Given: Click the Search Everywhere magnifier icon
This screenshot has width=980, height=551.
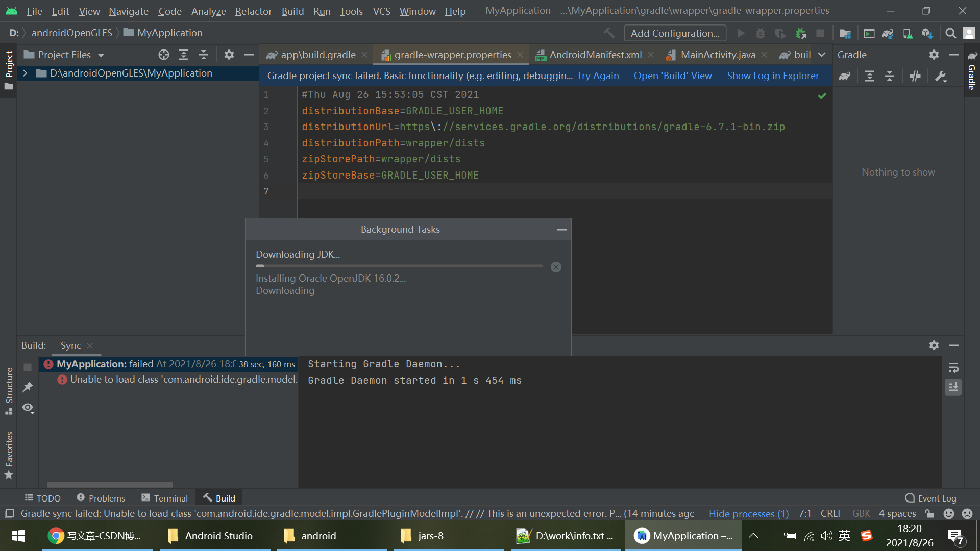Looking at the screenshot, I should (x=950, y=34).
